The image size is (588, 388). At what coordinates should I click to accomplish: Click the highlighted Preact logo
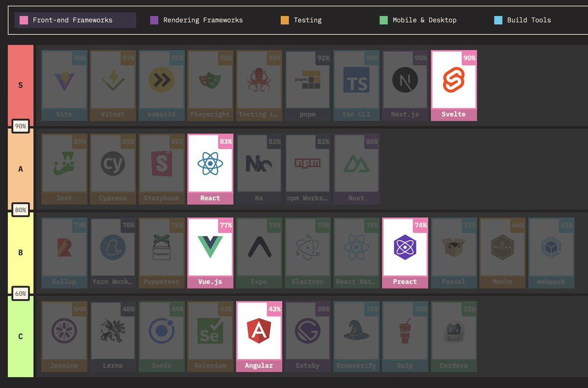click(405, 247)
